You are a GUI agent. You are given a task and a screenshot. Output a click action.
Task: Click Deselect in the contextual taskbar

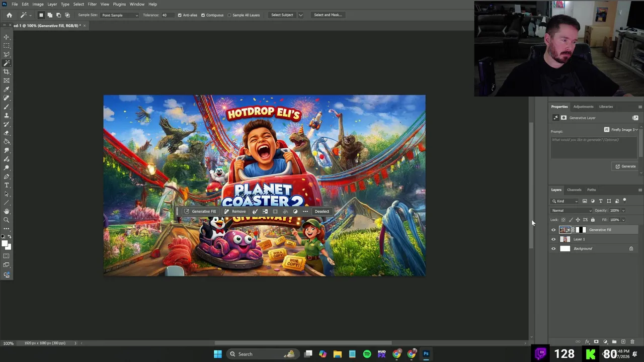pyautogui.click(x=322, y=211)
